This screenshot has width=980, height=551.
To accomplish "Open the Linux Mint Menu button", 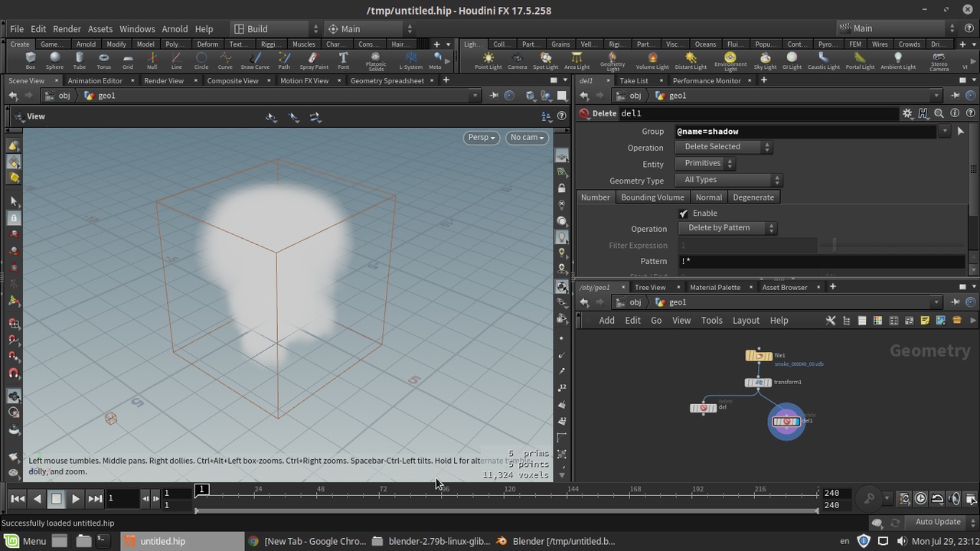I will pyautogui.click(x=25, y=541).
